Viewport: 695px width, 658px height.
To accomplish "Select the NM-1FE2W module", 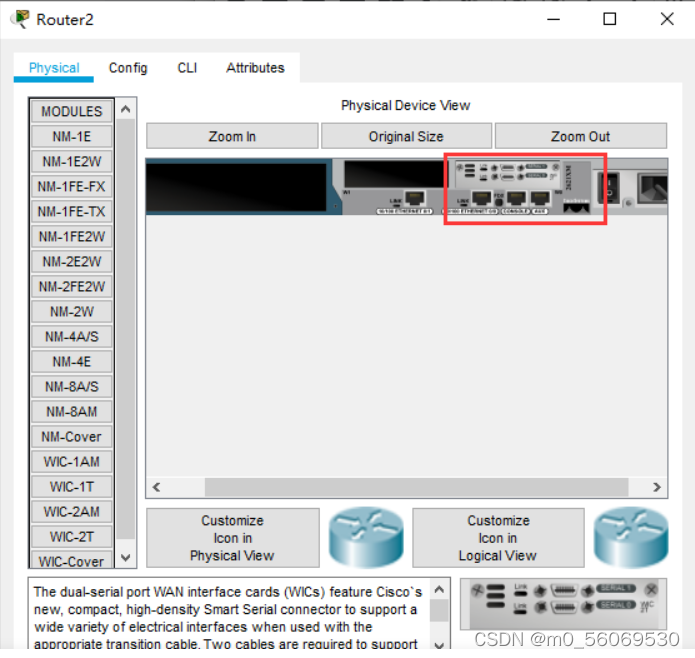I will click(x=72, y=237).
